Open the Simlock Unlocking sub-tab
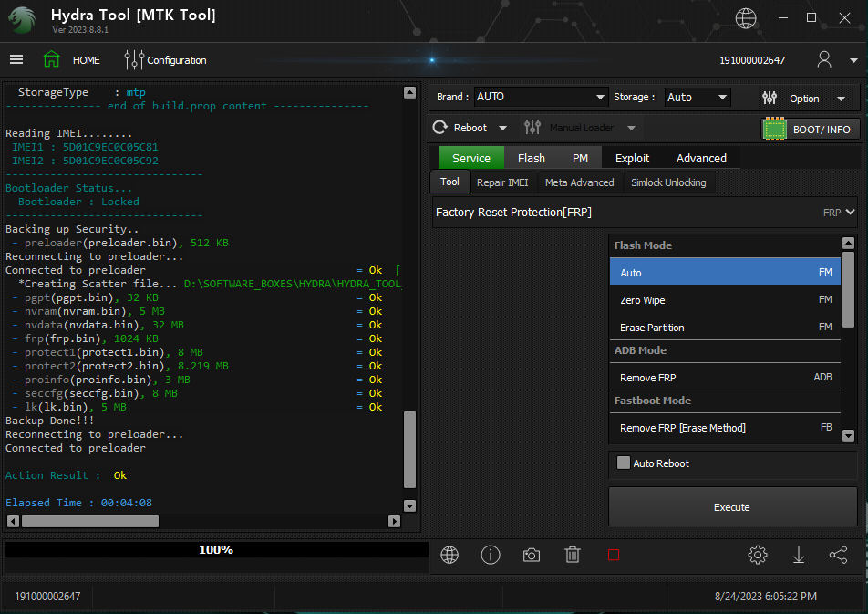 668,182
